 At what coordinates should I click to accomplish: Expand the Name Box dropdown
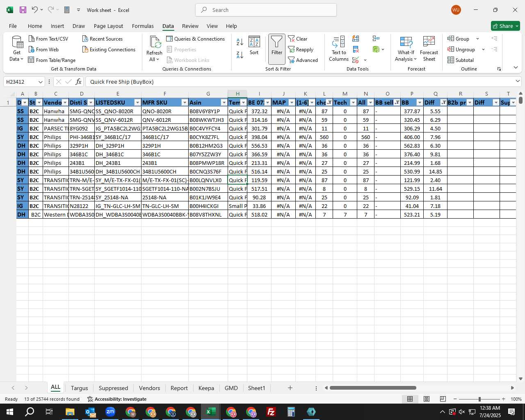(x=40, y=82)
